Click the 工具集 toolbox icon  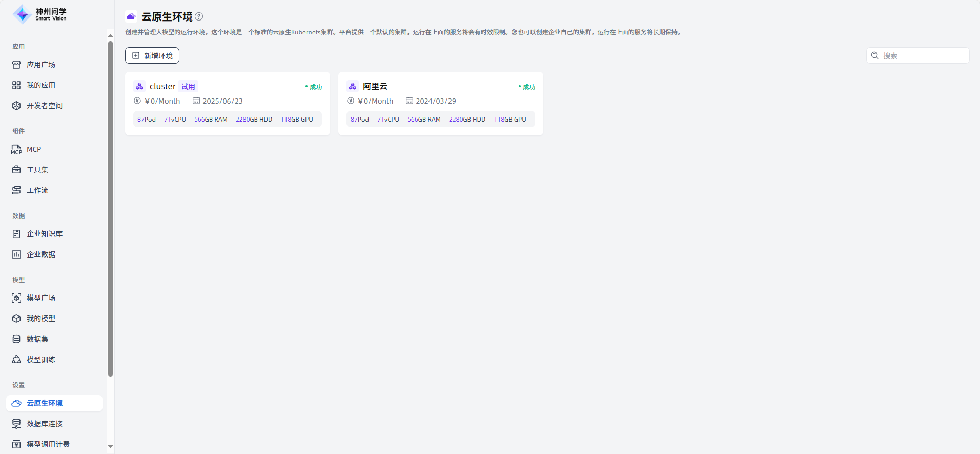[x=16, y=170]
